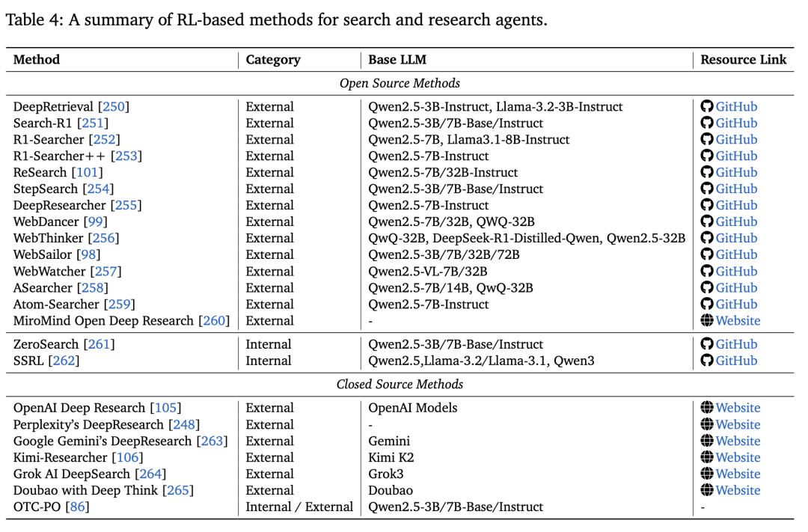Click the Resource Link column header
The width and height of the screenshot is (808, 532).
click(x=743, y=60)
